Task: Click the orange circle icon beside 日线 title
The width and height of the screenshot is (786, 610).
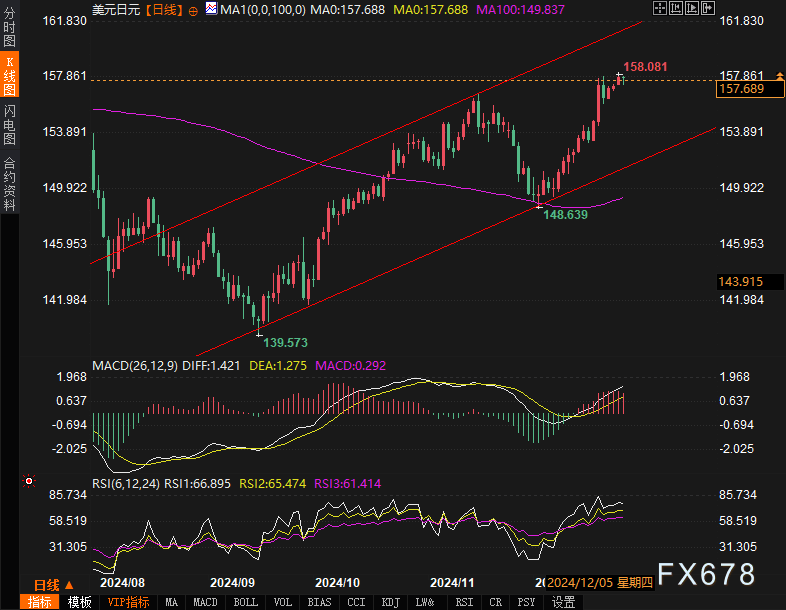Action: (x=193, y=11)
